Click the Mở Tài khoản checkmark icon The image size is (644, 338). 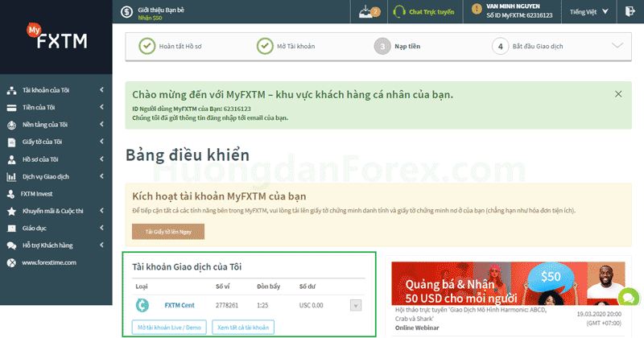265,46
